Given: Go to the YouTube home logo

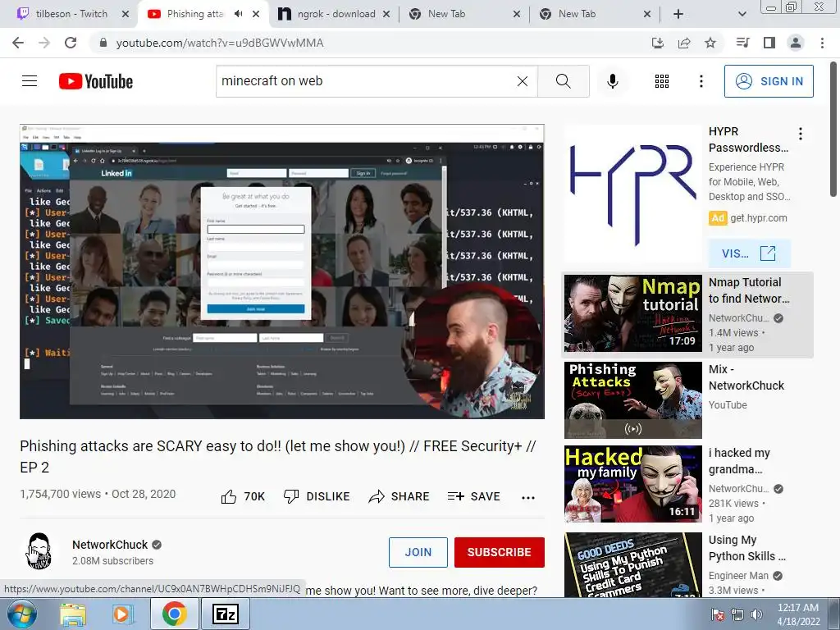Looking at the screenshot, I should [x=96, y=81].
